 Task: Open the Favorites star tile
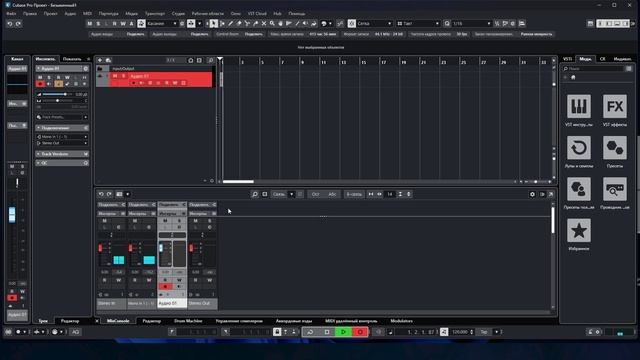coord(579,230)
